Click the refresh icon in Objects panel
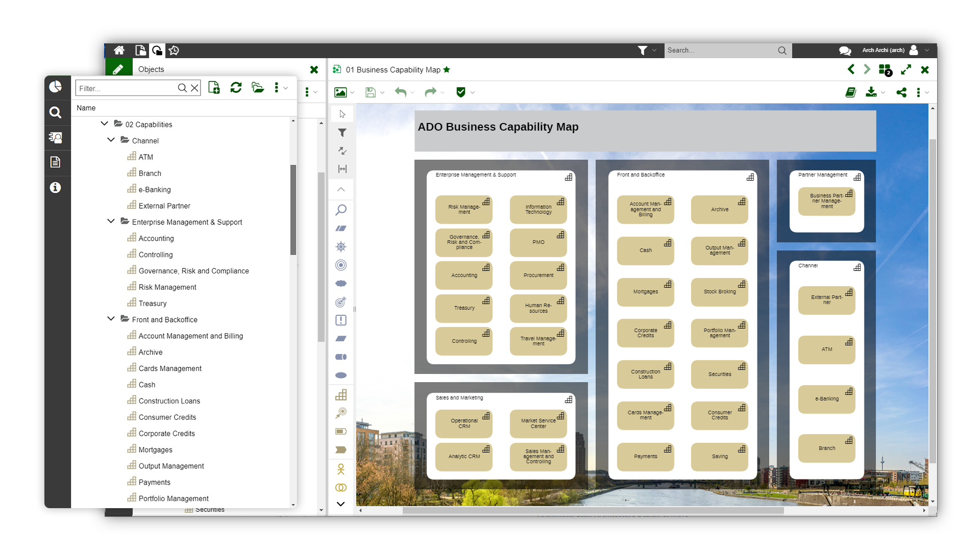Image resolution: width=980 pixels, height=551 pixels. [x=236, y=88]
